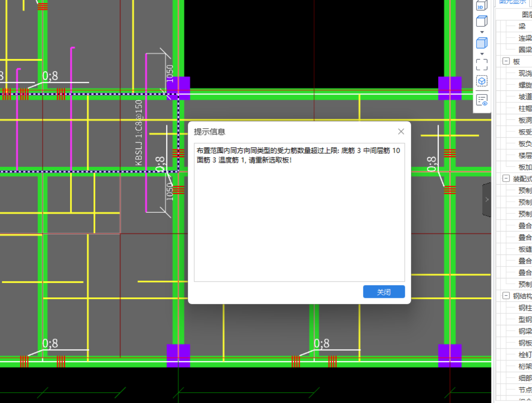
Task: Select the 板洞 row in tree
Action: click(x=525, y=120)
